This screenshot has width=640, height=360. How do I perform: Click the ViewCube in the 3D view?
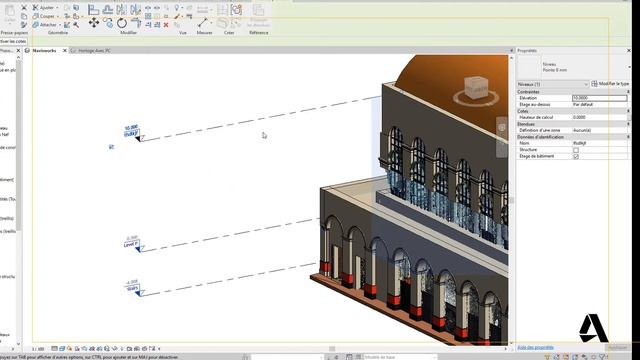click(x=476, y=89)
